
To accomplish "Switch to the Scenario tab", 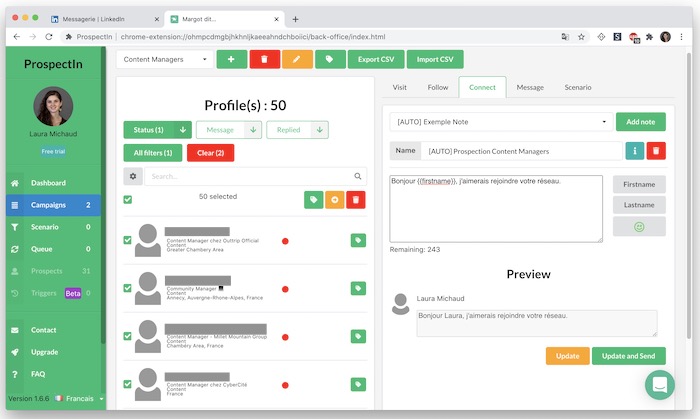I will coord(578,87).
